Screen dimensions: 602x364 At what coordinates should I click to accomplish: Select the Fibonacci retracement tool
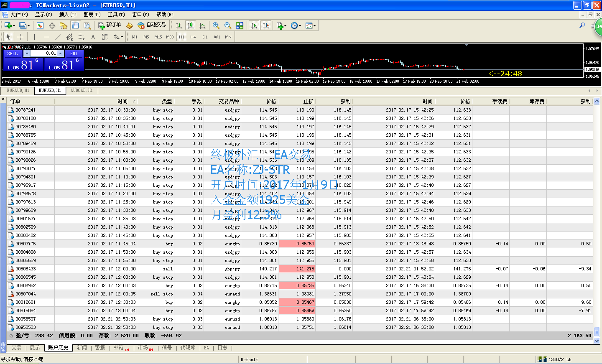point(82,37)
